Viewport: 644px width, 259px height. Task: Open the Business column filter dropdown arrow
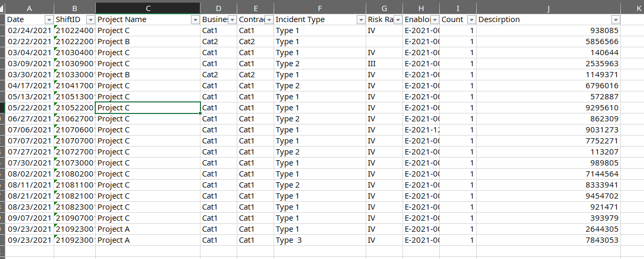tap(232, 19)
